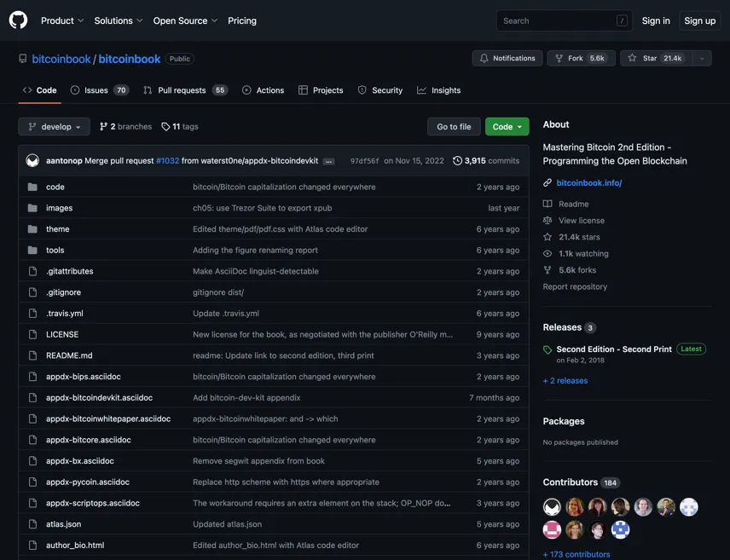Click the tags icon next to 11 tags
Image resolution: width=730 pixels, height=560 pixels.
pos(165,127)
